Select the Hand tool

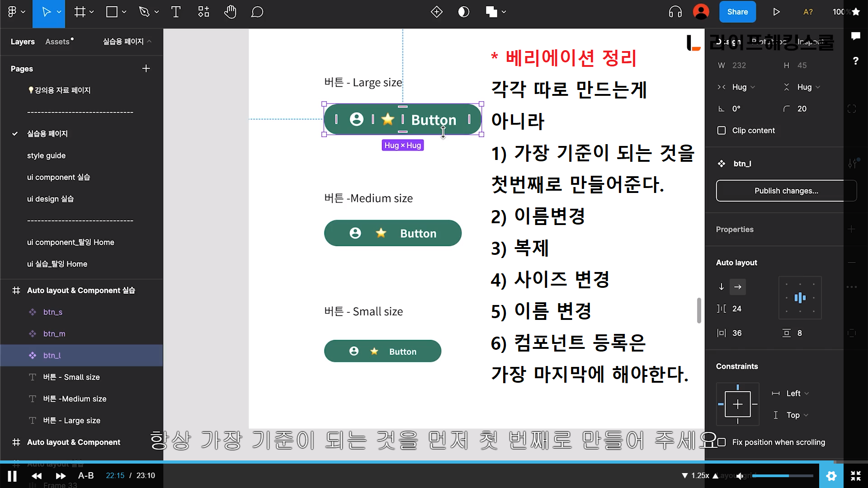coord(230,12)
